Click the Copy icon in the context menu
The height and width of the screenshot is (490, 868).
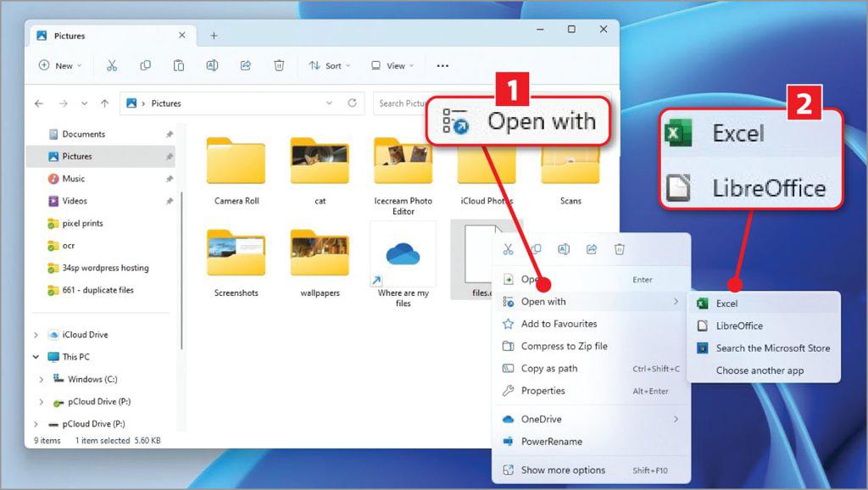click(x=536, y=250)
